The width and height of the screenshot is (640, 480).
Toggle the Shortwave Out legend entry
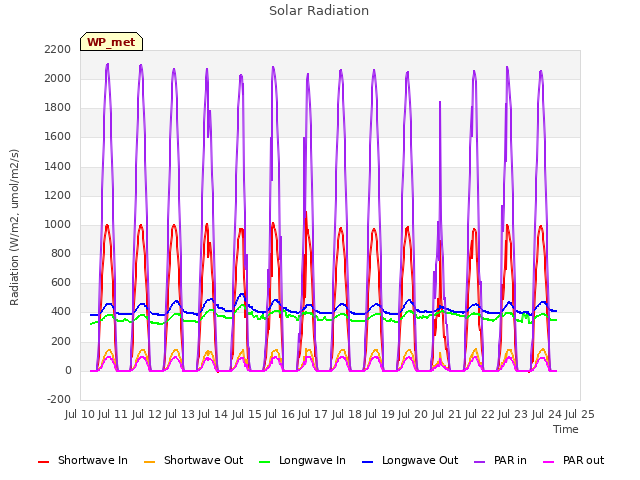tap(194, 461)
